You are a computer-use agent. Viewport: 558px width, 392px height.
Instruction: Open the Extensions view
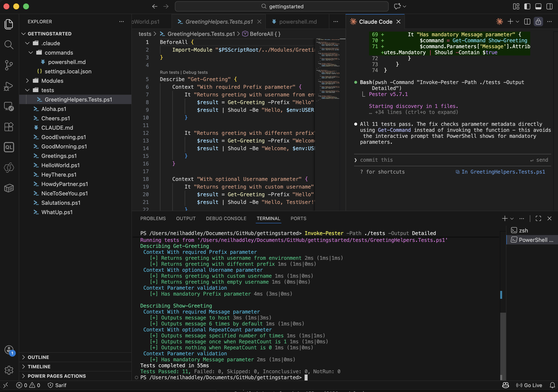pos(9,127)
